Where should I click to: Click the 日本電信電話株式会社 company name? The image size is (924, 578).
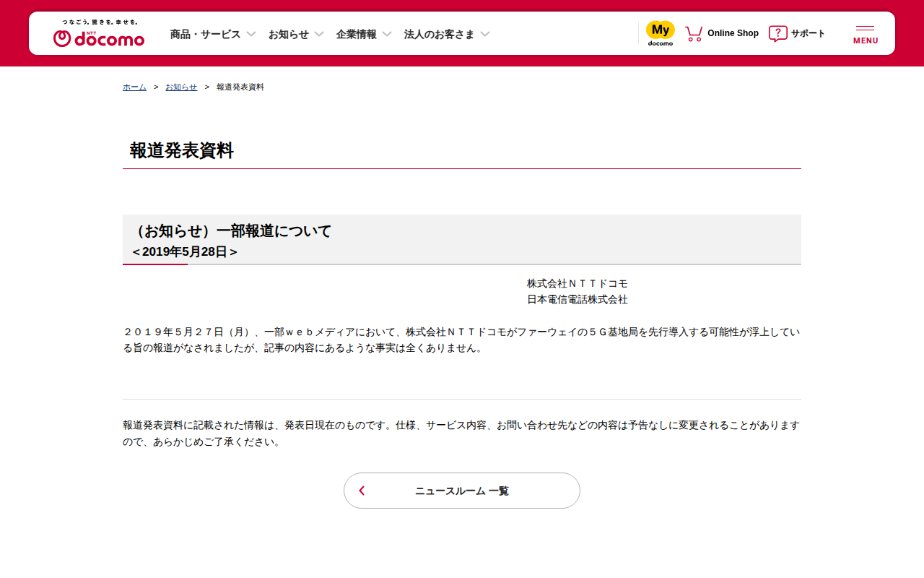click(x=577, y=299)
